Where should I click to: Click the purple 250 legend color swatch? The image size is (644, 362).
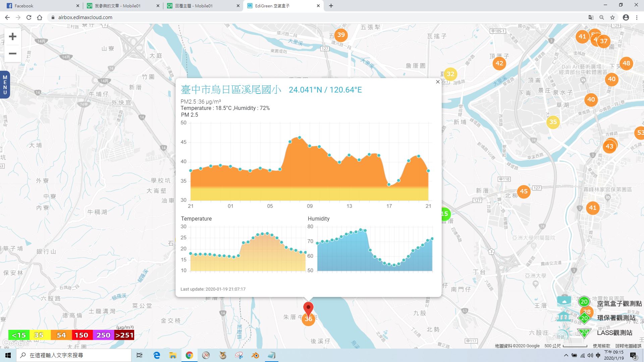103,335
